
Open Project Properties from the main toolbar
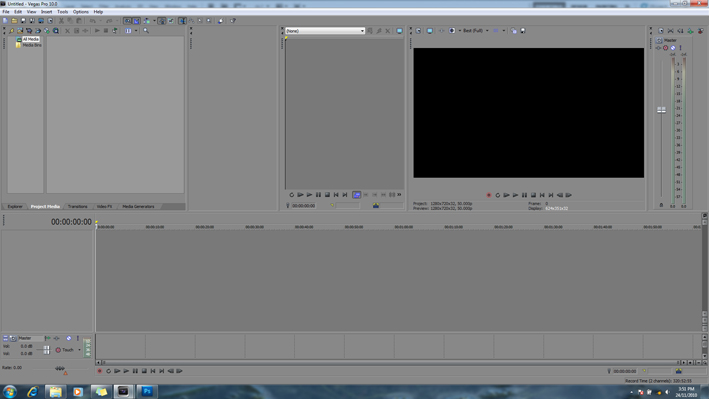50,21
